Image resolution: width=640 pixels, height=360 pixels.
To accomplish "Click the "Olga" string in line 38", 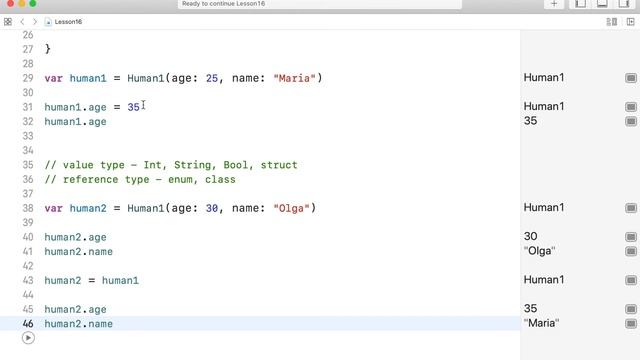I will click(291, 208).
